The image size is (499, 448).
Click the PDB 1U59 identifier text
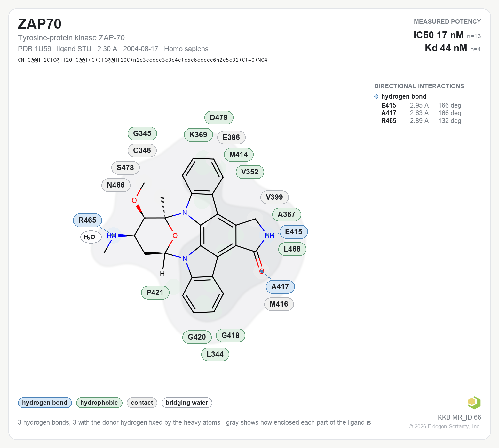point(35,49)
